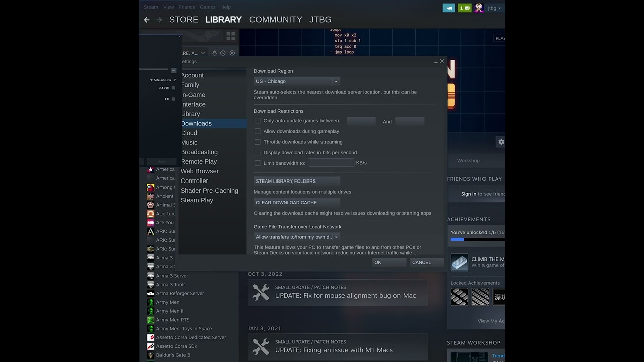Click OK in Settings dialog
Image resolution: width=644 pixels, height=362 pixels.
[389, 262]
